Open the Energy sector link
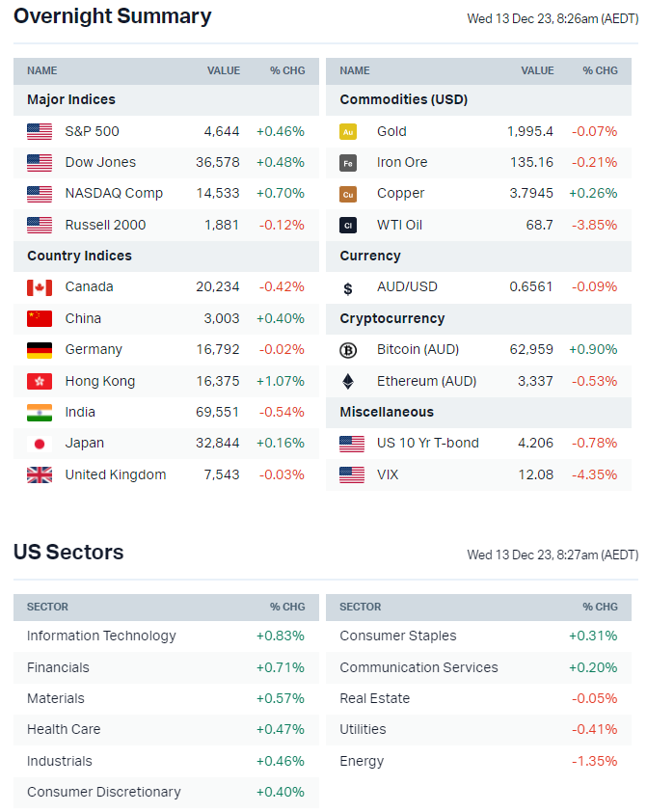Viewport: 647px width, 812px height. coord(363,761)
